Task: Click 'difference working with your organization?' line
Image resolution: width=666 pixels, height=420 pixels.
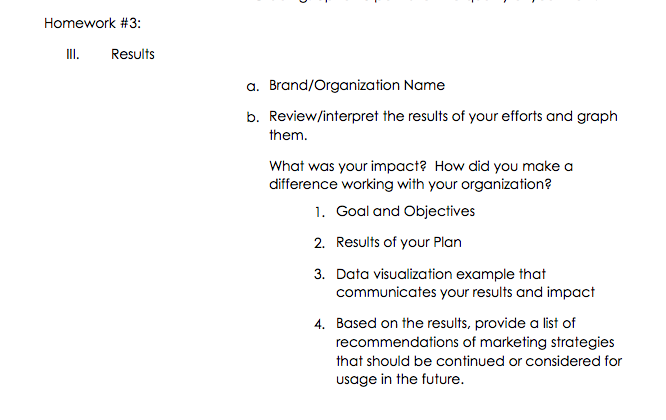Action: (410, 184)
